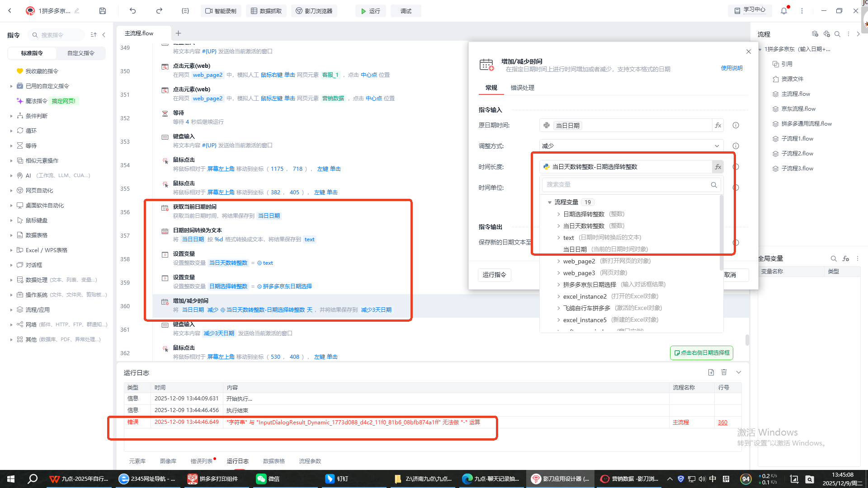The height and width of the screenshot is (488, 868).
Task: Click the search icon in flow panel
Action: coord(837,34)
